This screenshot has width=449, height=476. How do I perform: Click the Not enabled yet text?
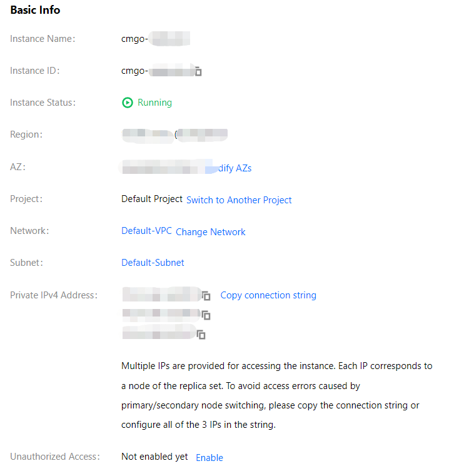[154, 457]
